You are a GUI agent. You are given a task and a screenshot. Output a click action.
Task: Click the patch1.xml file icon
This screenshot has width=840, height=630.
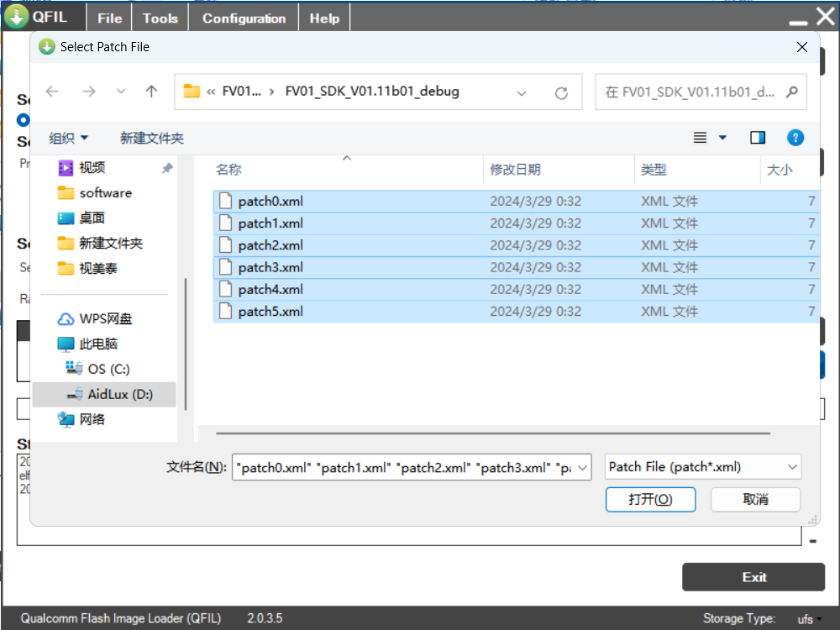coord(225,223)
